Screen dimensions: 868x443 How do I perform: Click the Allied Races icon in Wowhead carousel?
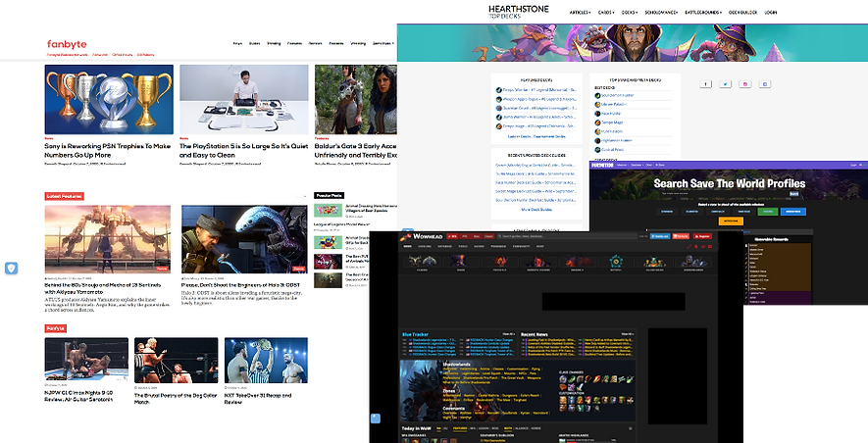click(654, 262)
